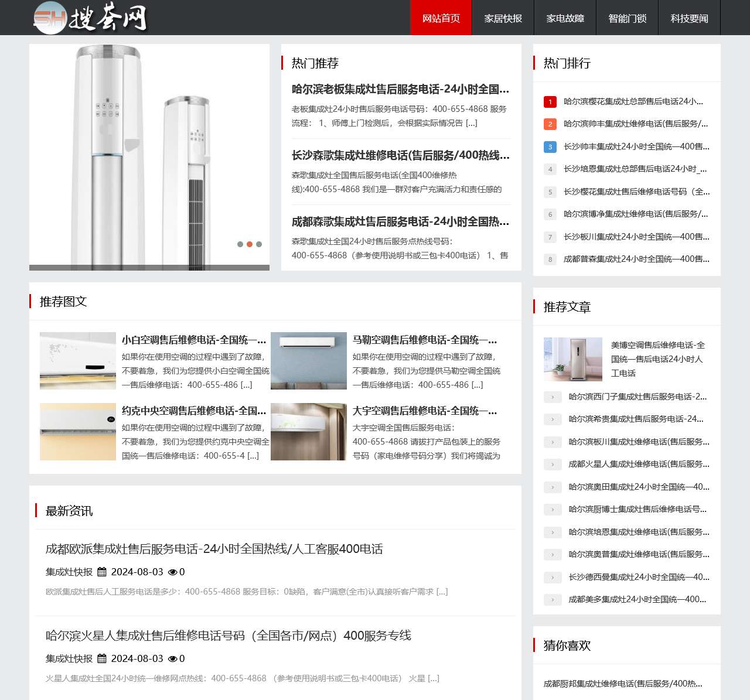The height and width of the screenshot is (700, 750).
Task: Select the last gray carousel dot
Action: pos(260,244)
